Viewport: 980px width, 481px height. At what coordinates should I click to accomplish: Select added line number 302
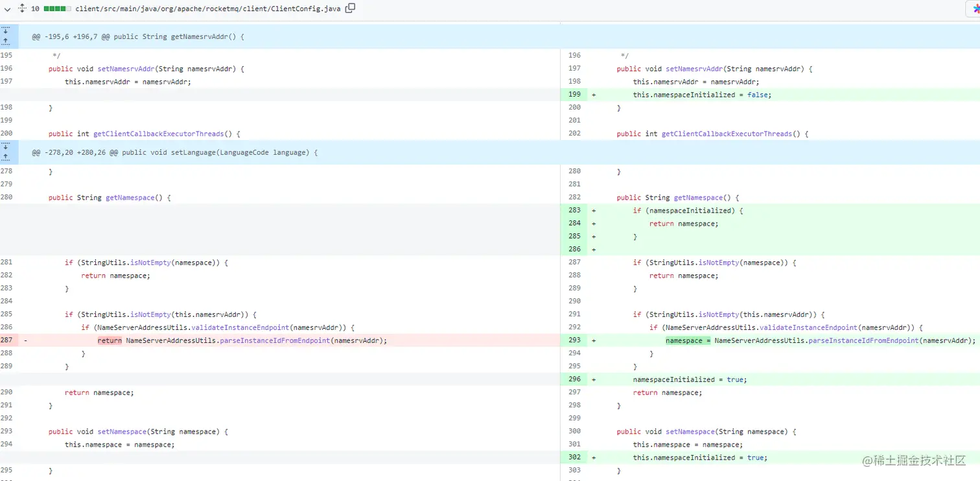[x=574, y=457]
